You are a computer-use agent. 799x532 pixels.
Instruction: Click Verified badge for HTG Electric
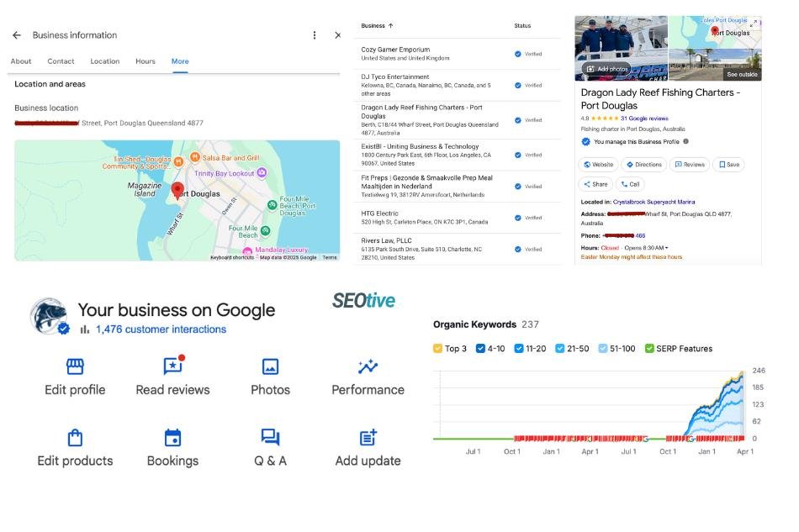point(528,218)
